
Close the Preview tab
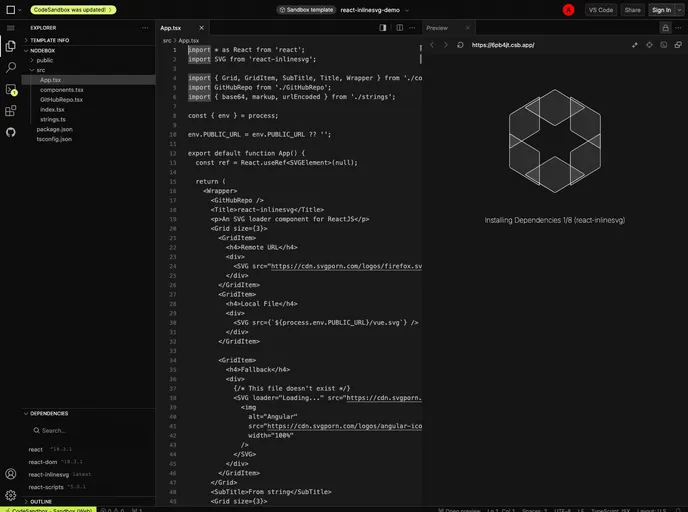coord(467,28)
